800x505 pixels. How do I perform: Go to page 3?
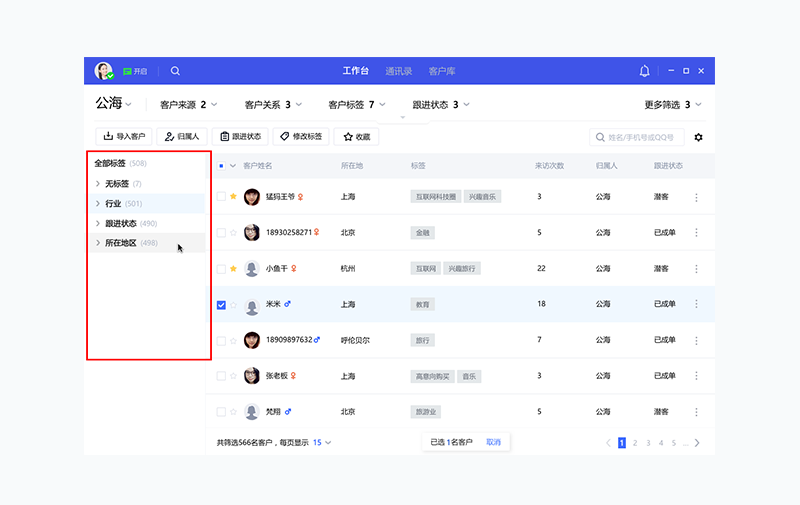648,443
